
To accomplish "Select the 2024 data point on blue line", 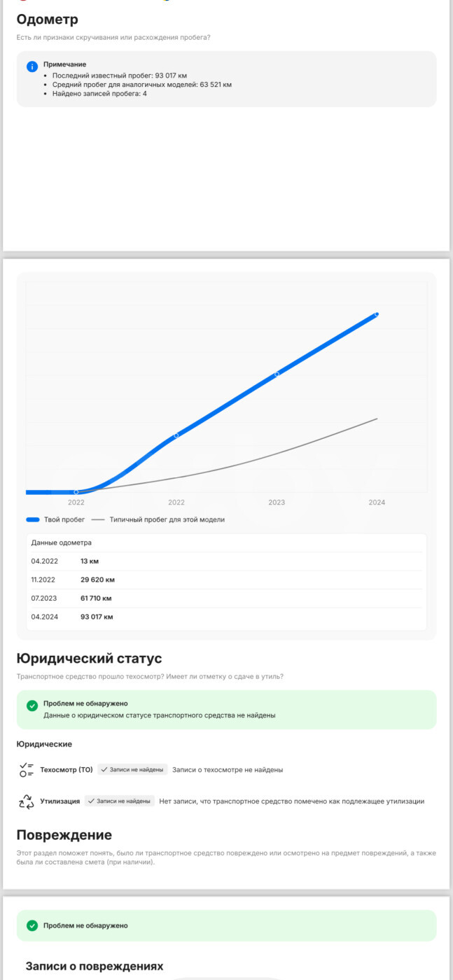I will tap(377, 314).
